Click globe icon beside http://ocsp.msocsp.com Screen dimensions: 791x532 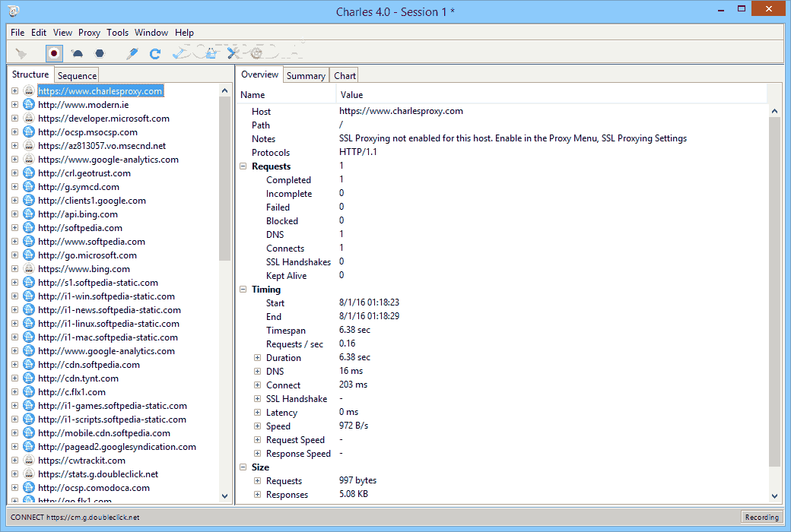click(x=29, y=131)
